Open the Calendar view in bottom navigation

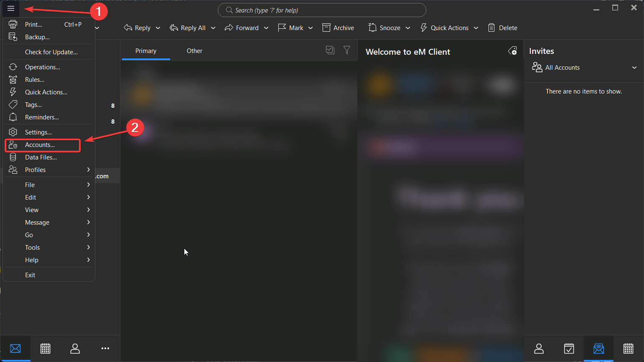point(46,348)
